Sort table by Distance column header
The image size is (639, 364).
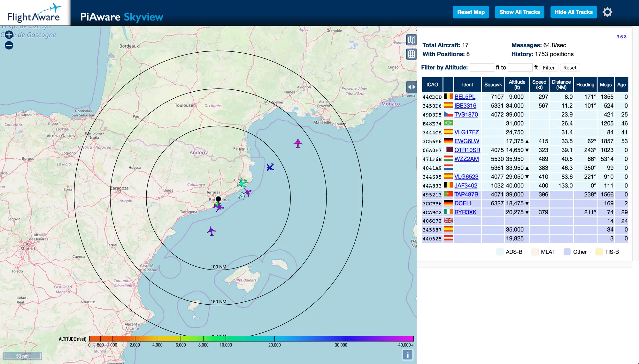(561, 85)
